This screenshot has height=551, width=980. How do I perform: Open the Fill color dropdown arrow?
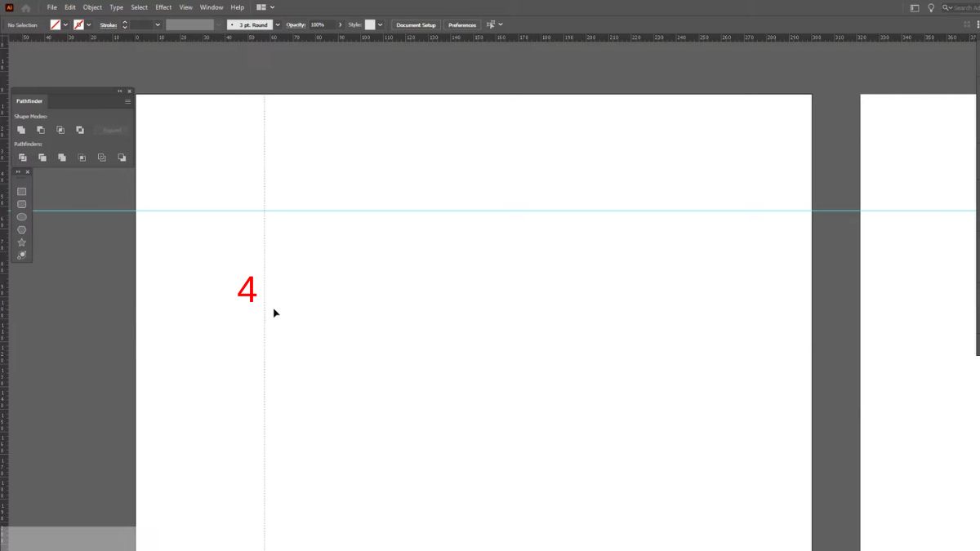65,24
